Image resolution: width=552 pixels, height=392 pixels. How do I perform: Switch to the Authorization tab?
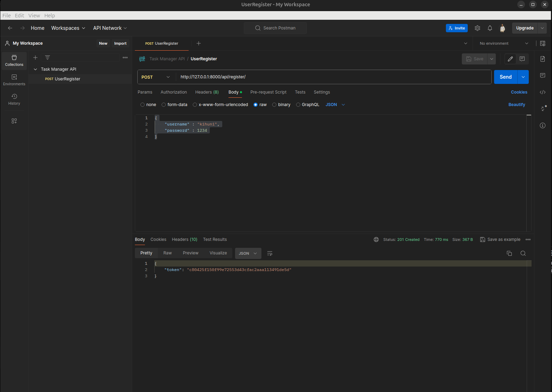174,92
